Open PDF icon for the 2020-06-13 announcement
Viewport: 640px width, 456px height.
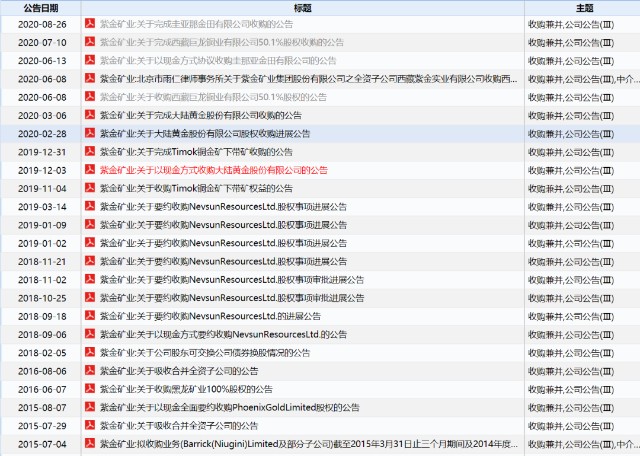pos(90,60)
